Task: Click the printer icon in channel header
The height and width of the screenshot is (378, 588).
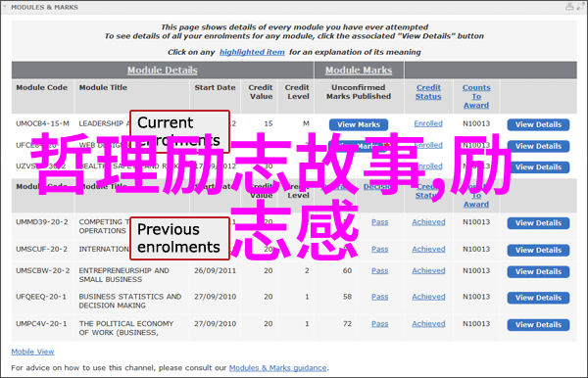Action: pyautogui.click(x=569, y=7)
